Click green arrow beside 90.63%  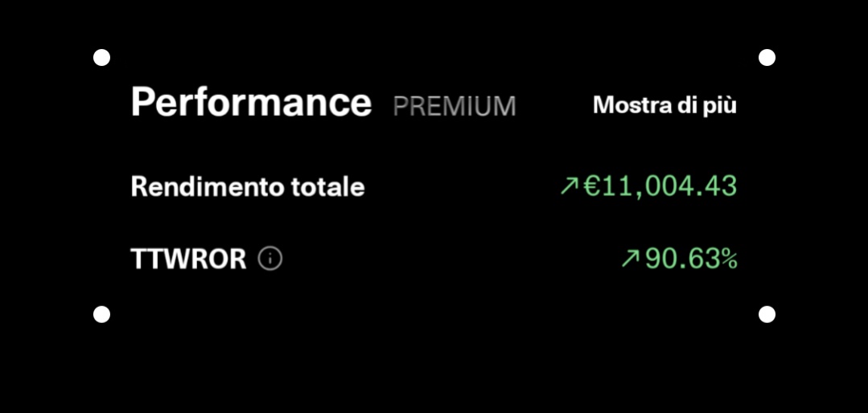click(631, 258)
